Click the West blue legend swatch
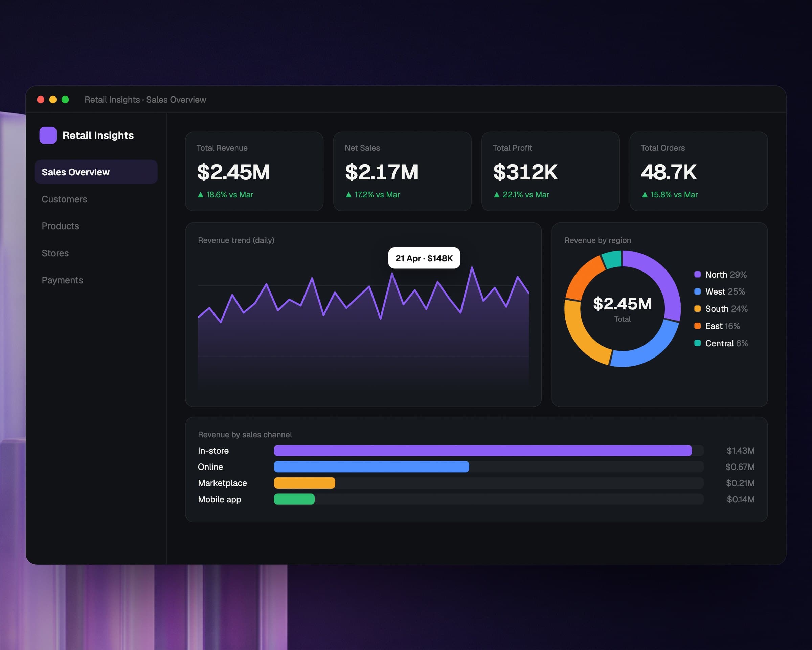 [x=698, y=291]
